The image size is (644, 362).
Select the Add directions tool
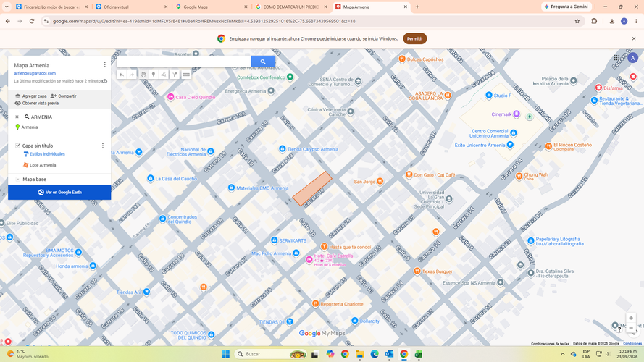click(175, 75)
